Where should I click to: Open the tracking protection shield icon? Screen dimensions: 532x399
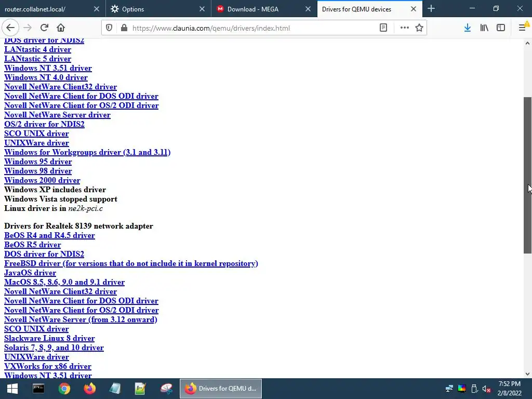pyautogui.click(x=109, y=28)
